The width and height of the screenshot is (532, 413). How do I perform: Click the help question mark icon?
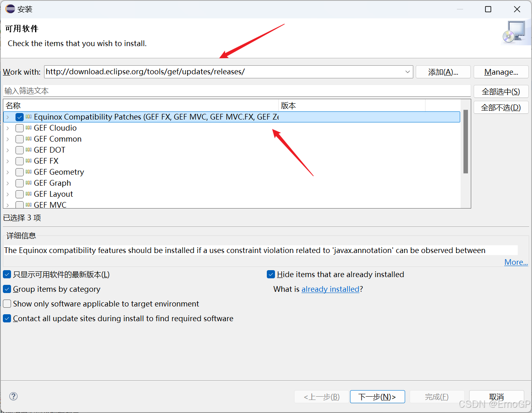click(x=13, y=396)
